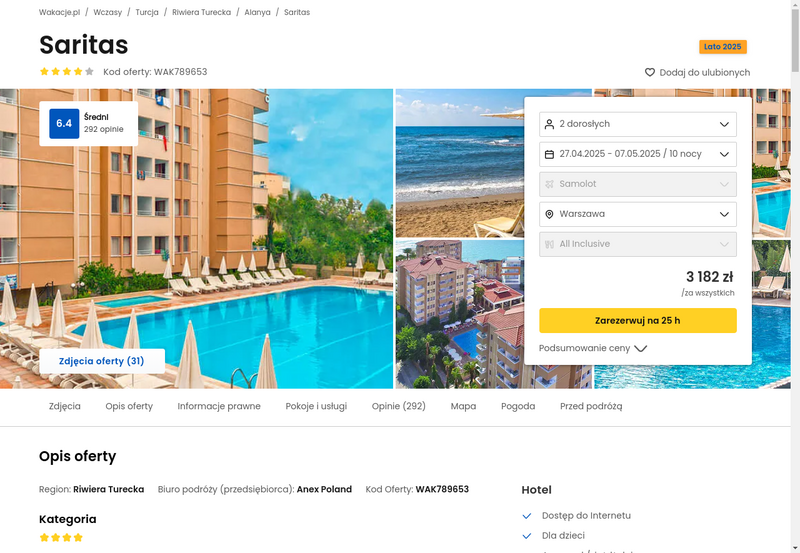Select the Mapa tab

[x=463, y=406]
